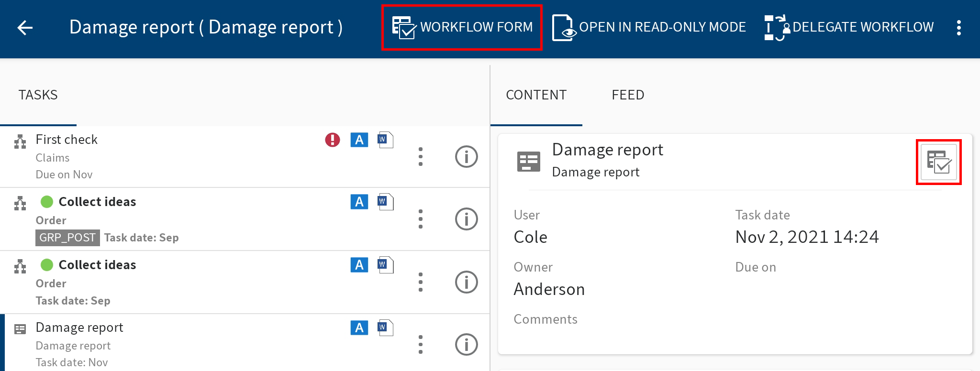Click workflow form icon in Damage report card
Viewport: 980px width, 371px height.
point(939,162)
